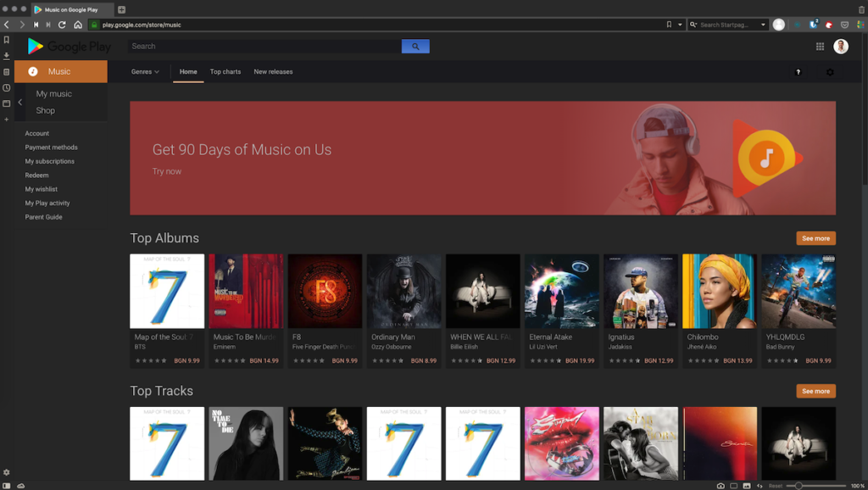Expand the bookmarks dropdown beside address bar
The width and height of the screenshot is (868, 490).
(678, 25)
